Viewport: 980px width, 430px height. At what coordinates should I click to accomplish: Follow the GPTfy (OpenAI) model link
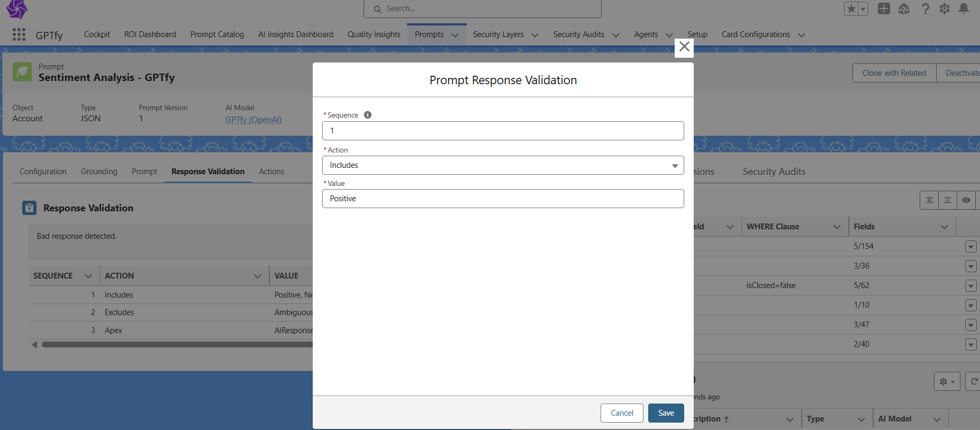pyautogui.click(x=253, y=120)
